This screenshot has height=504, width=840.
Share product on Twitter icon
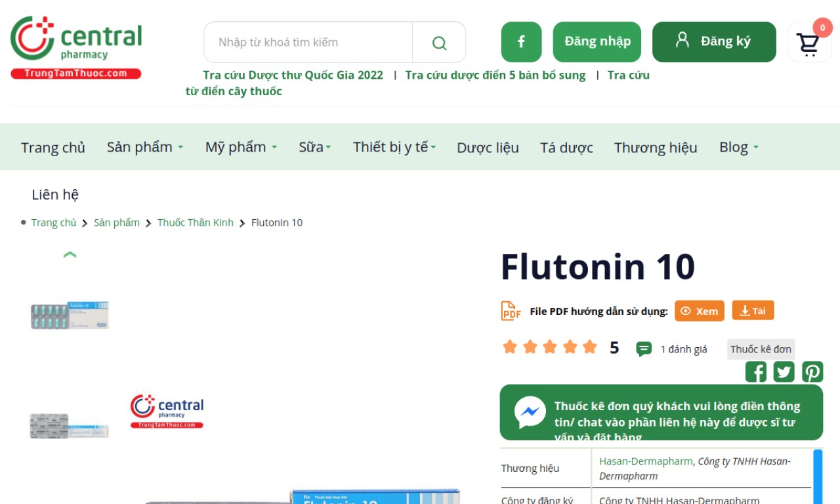click(x=784, y=372)
